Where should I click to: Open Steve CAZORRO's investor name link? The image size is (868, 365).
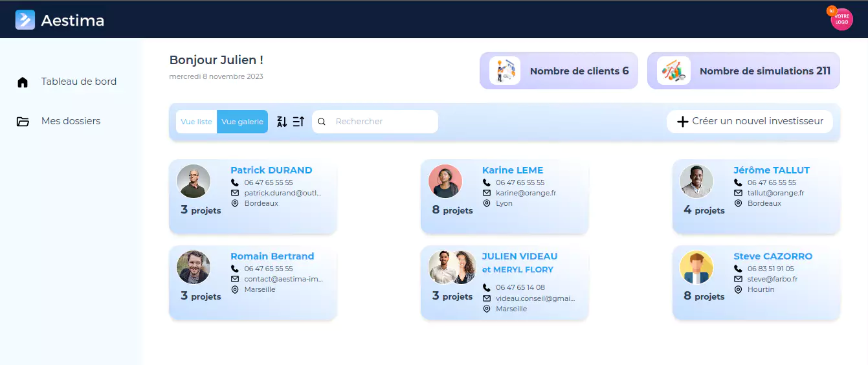tap(773, 256)
